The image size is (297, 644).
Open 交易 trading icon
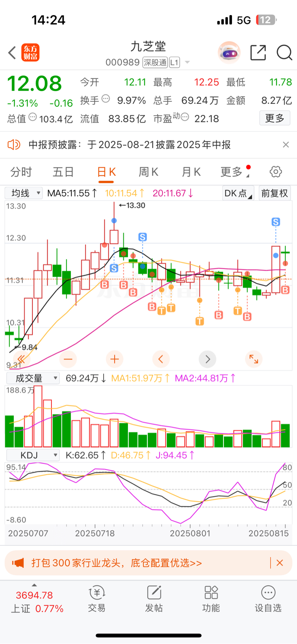[x=97, y=599]
